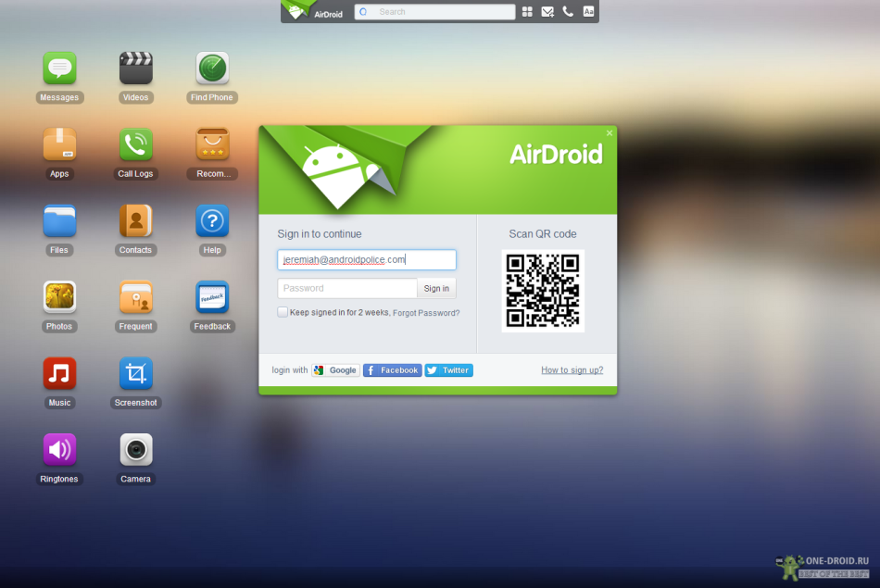
Task: Open the Music icon
Action: click(x=59, y=374)
